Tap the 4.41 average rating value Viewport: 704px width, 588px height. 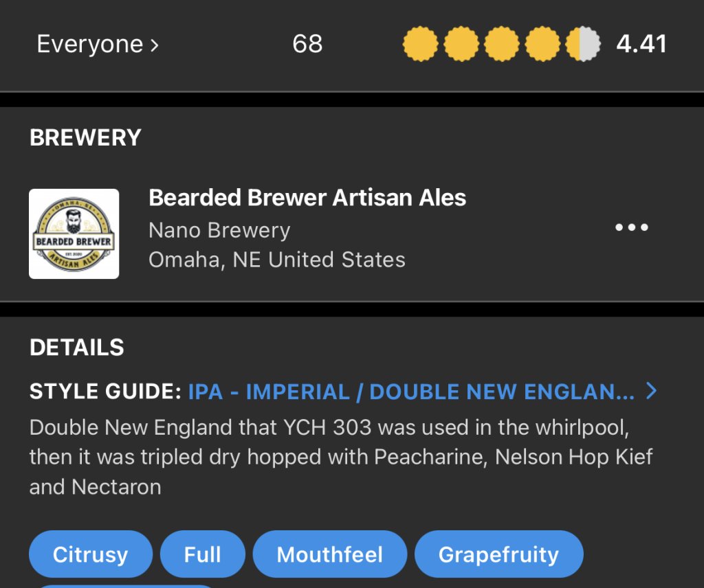point(641,45)
